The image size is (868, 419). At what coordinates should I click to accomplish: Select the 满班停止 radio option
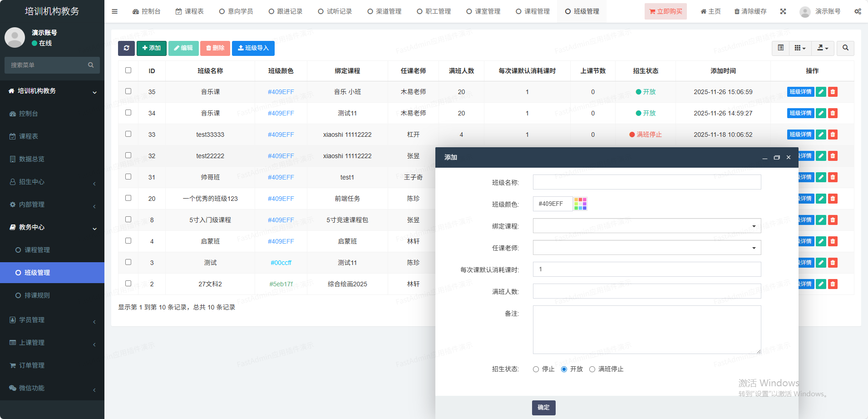coord(592,369)
